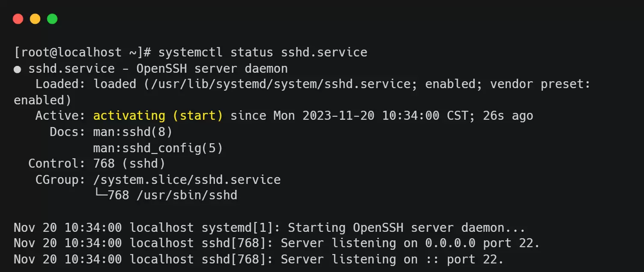Click the /system.slice/sshd.service CGroup path
Viewport: 644px width, 272px height.
tap(187, 180)
